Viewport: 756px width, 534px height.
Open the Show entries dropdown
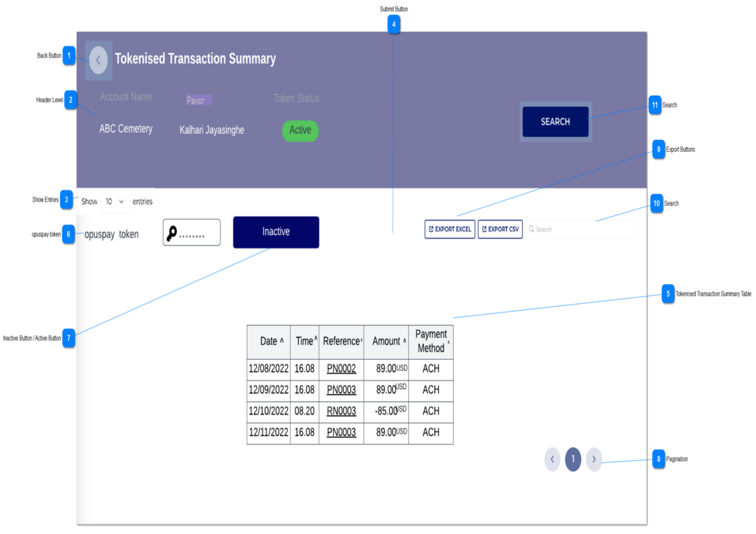click(x=114, y=201)
